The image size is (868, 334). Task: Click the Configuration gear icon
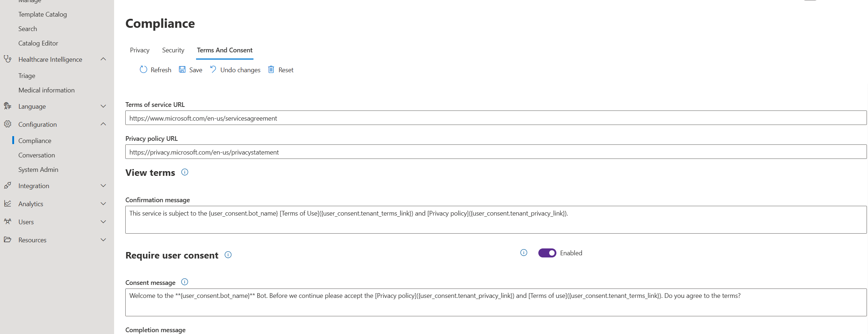(x=7, y=124)
